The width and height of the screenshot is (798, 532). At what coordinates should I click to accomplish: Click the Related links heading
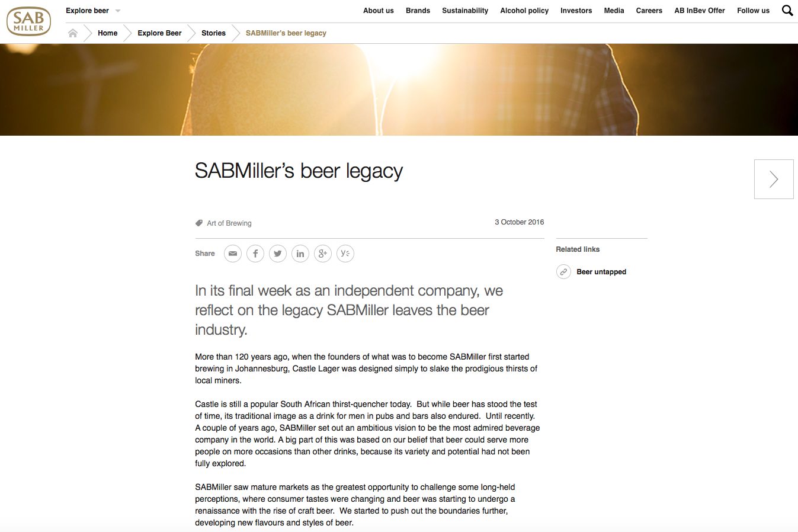point(578,249)
